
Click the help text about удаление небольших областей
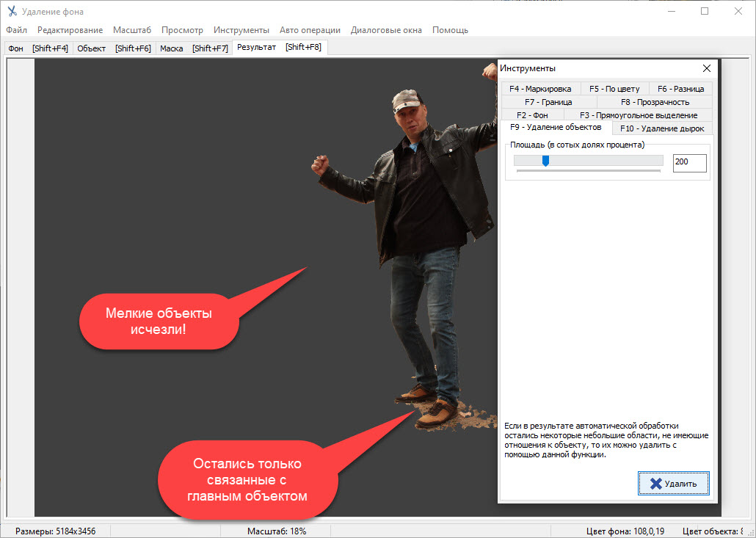click(x=606, y=440)
